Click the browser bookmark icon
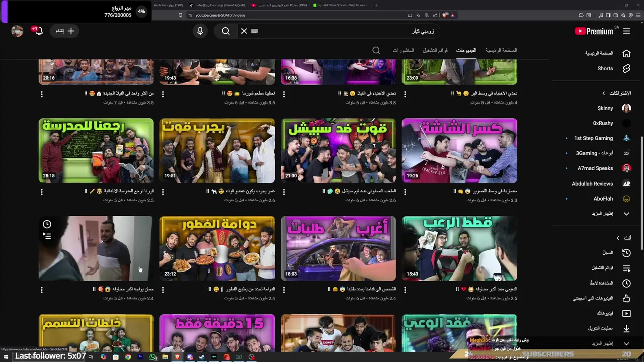The width and height of the screenshot is (644, 362). 180,15
